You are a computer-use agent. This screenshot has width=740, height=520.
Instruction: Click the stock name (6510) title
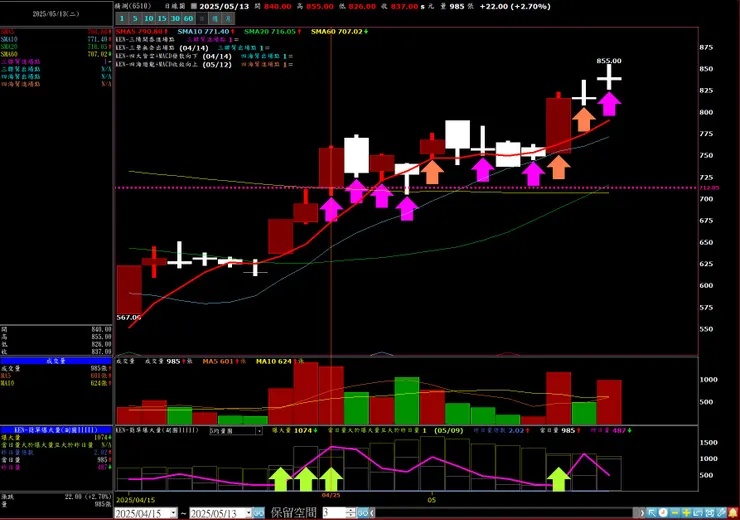point(133,6)
